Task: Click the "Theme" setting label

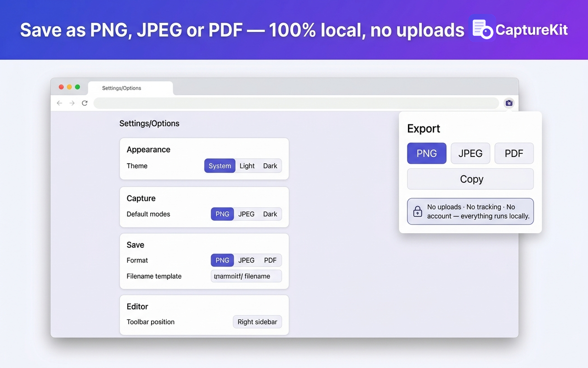Action: 137,166
